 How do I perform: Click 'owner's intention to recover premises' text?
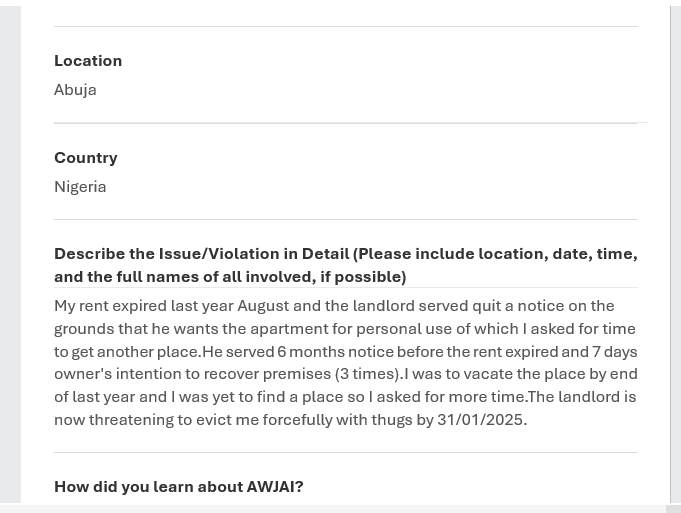point(192,374)
